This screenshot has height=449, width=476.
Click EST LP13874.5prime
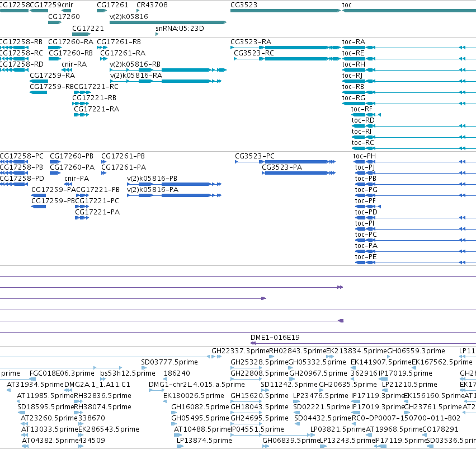tap(180, 446)
